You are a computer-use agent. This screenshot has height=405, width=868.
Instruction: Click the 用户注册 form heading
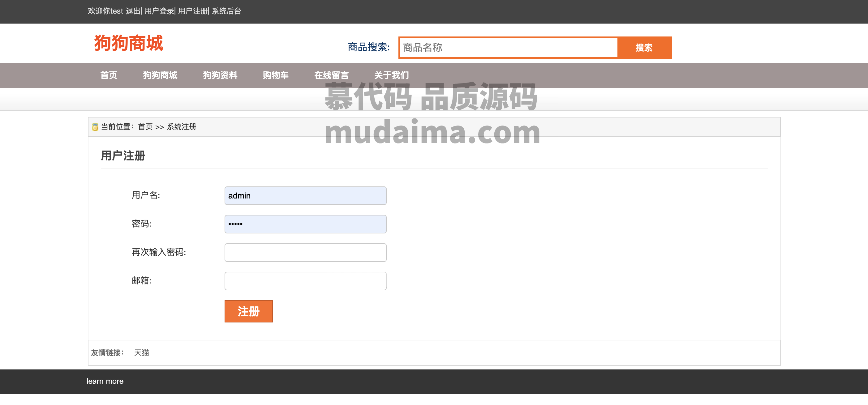tap(123, 156)
